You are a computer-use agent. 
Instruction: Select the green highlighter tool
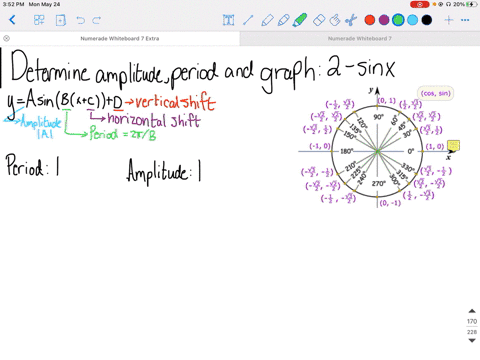coord(300,20)
